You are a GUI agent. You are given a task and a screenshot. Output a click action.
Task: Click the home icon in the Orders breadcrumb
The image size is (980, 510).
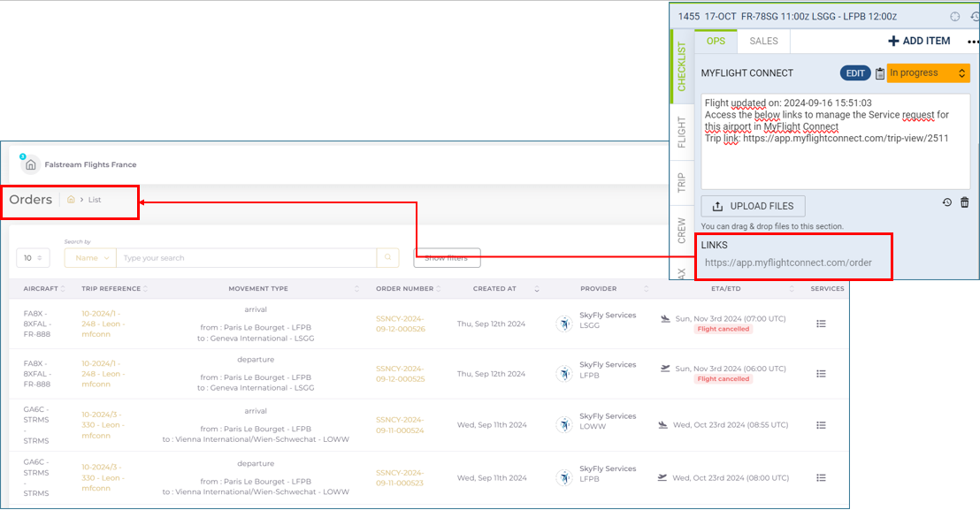(x=71, y=200)
